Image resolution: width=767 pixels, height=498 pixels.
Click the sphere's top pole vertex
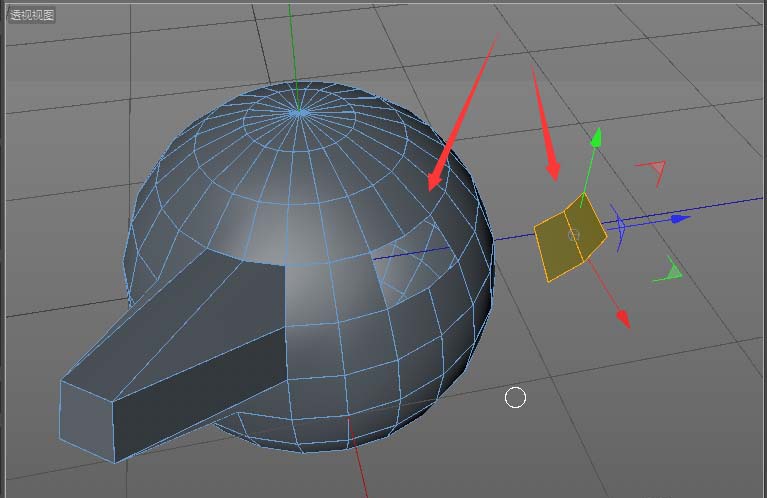click(x=299, y=113)
